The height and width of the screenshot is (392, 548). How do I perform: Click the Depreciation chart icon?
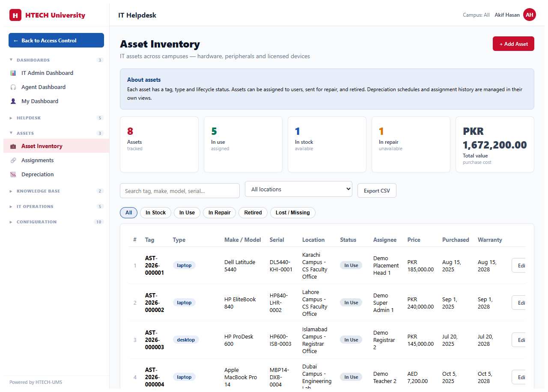pos(13,175)
